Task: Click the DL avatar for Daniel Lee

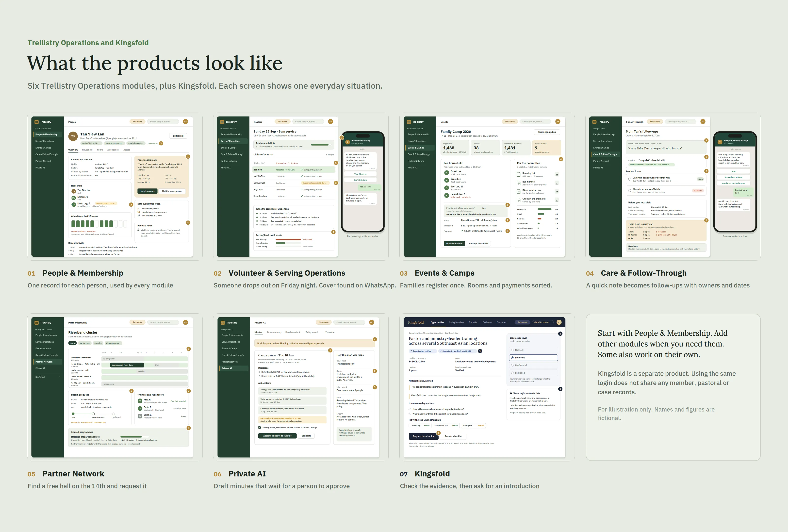Action: point(446,173)
